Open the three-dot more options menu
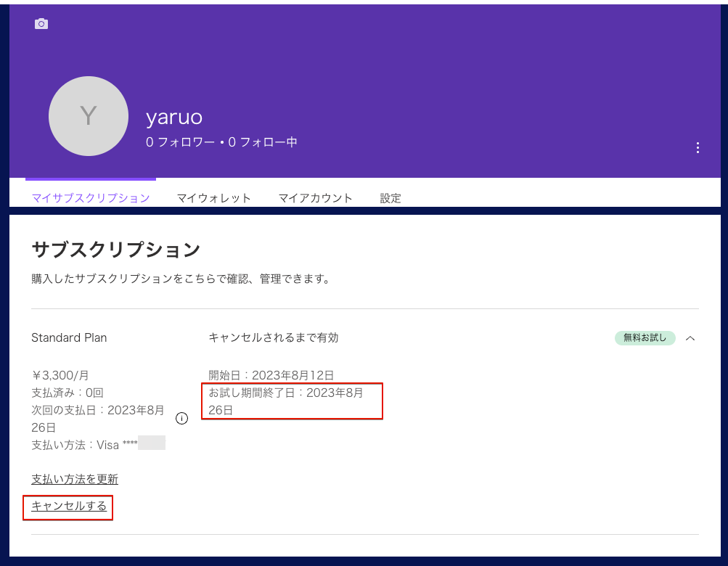 point(698,148)
